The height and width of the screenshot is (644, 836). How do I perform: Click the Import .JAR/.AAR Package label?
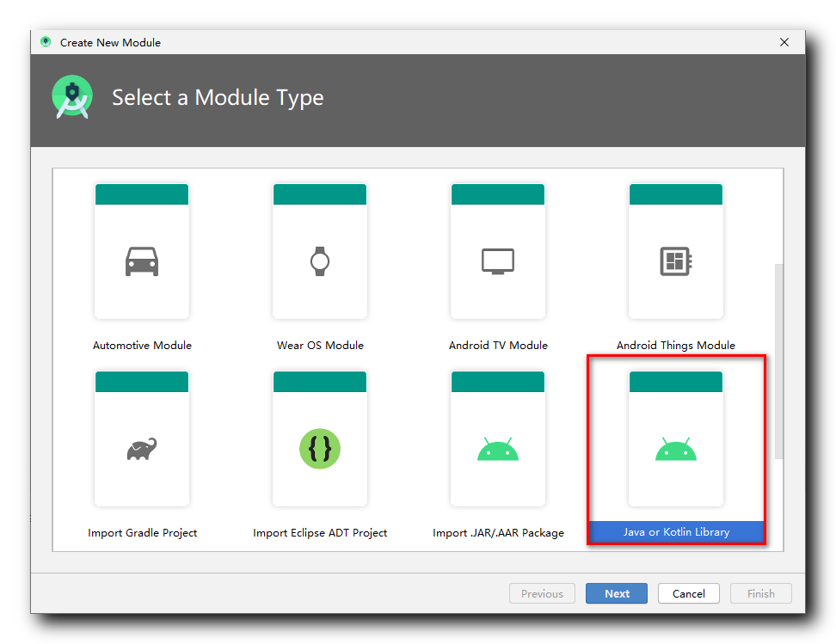(498, 532)
